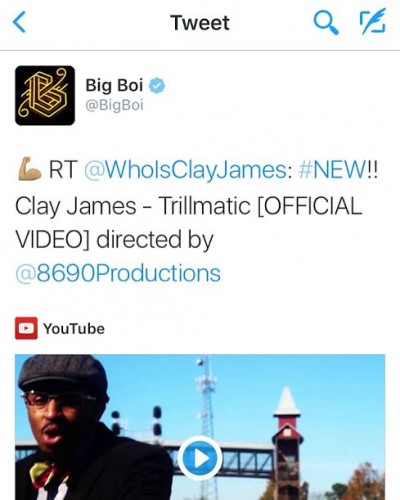
Task: Tap the flexed bicep emoji
Action: (x=29, y=170)
